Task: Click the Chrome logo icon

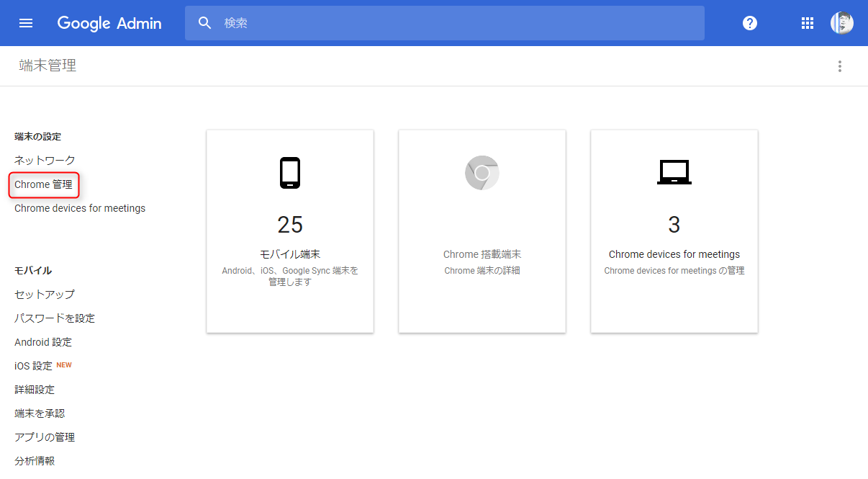Action: 482,173
